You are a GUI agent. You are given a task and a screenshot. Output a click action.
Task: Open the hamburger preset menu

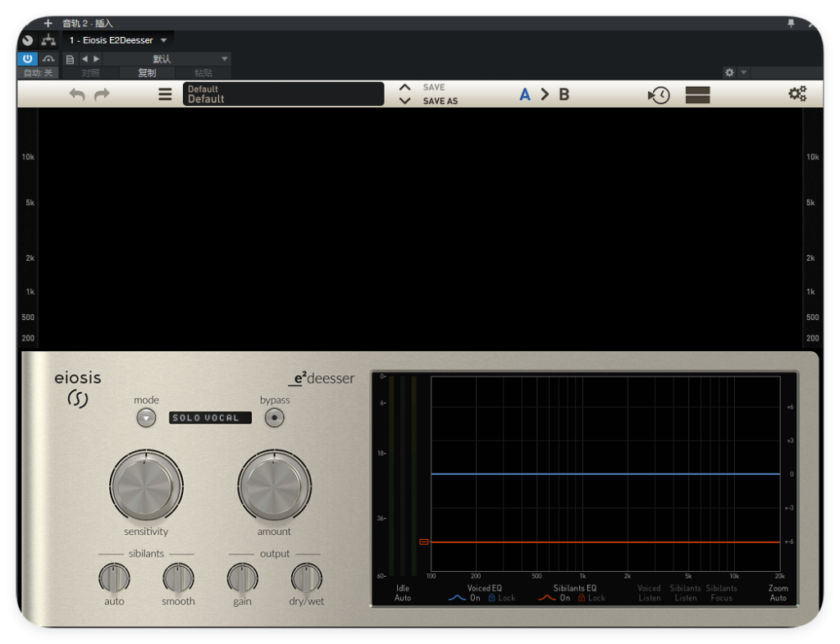[x=165, y=94]
